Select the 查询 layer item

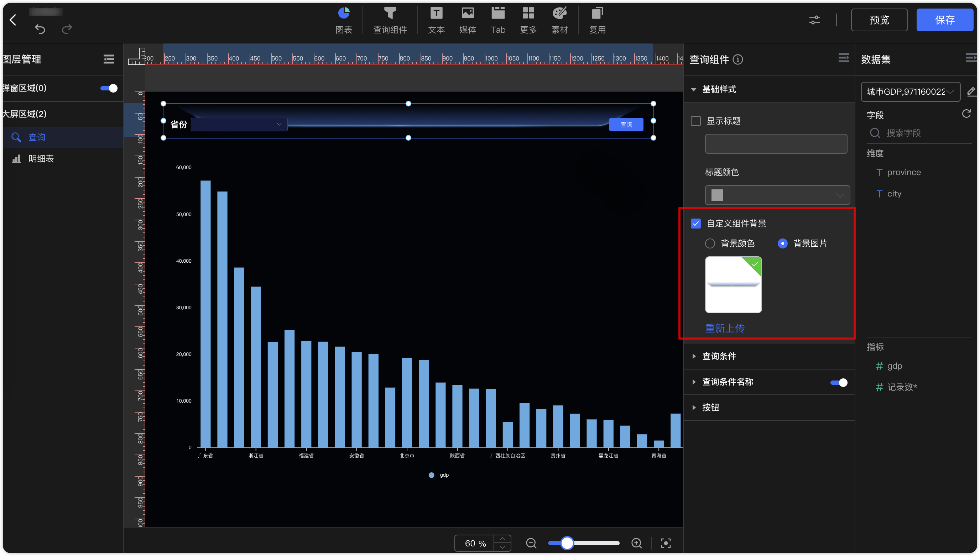[63, 137]
